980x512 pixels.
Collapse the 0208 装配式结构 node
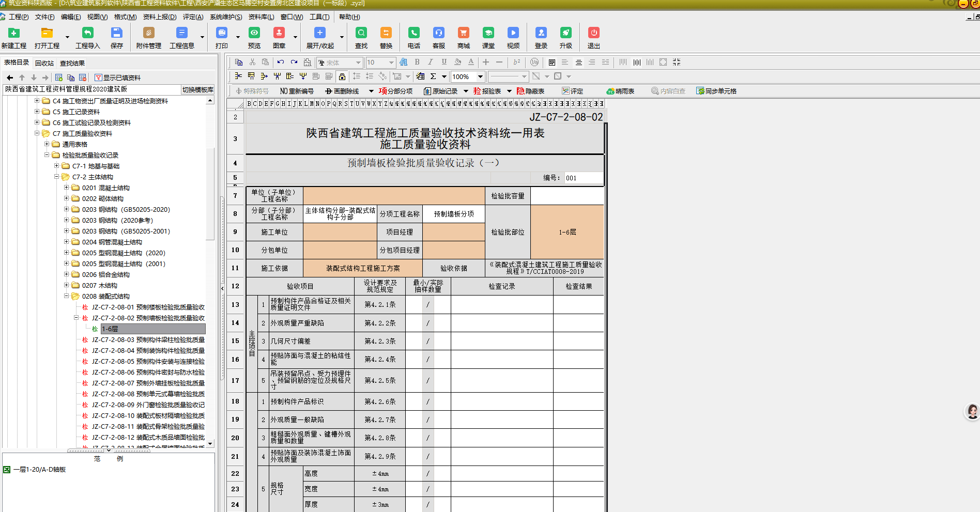point(66,296)
